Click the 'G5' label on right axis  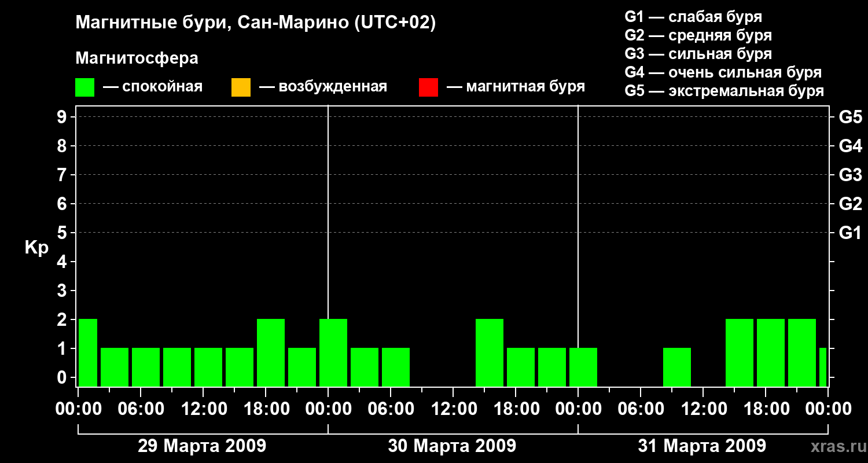pos(850,117)
